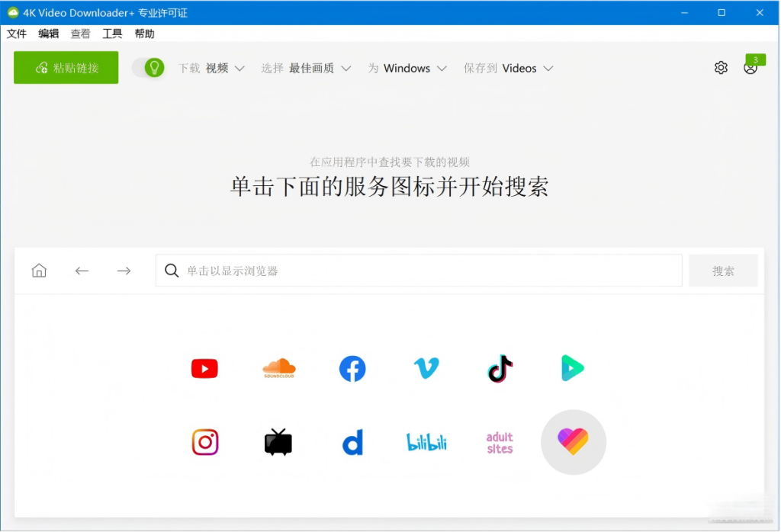Open the 工具 menu
The image size is (781, 532).
pyautogui.click(x=112, y=34)
